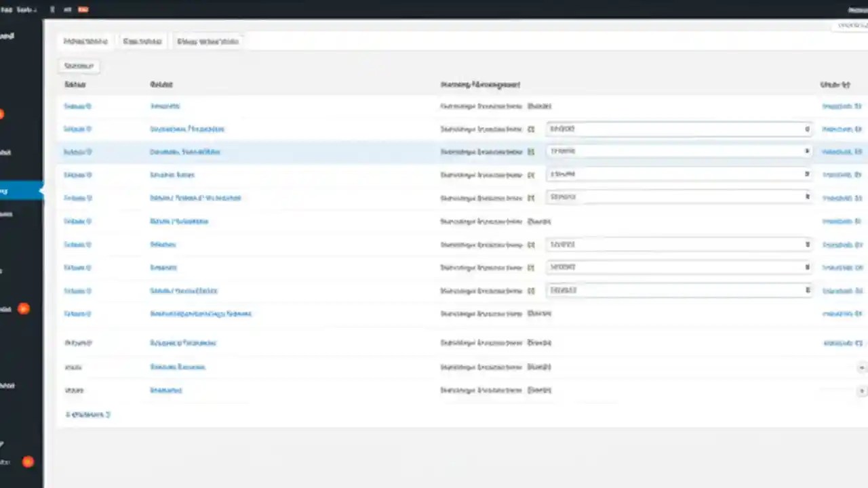The width and height of the screenshot is (868, 488).
Task: Switch to the third tab at the top
Action: tap(208, 41)
